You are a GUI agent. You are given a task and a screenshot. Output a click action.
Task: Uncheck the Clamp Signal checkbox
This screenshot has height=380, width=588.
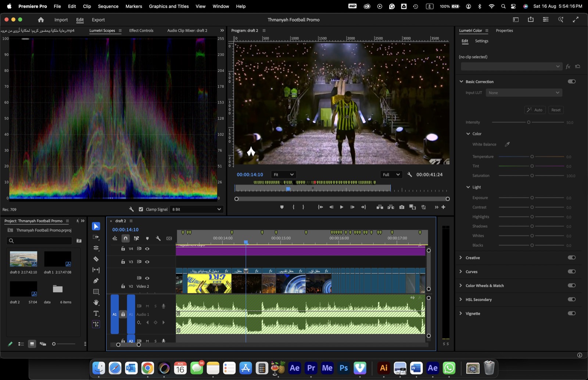point(141,209)
